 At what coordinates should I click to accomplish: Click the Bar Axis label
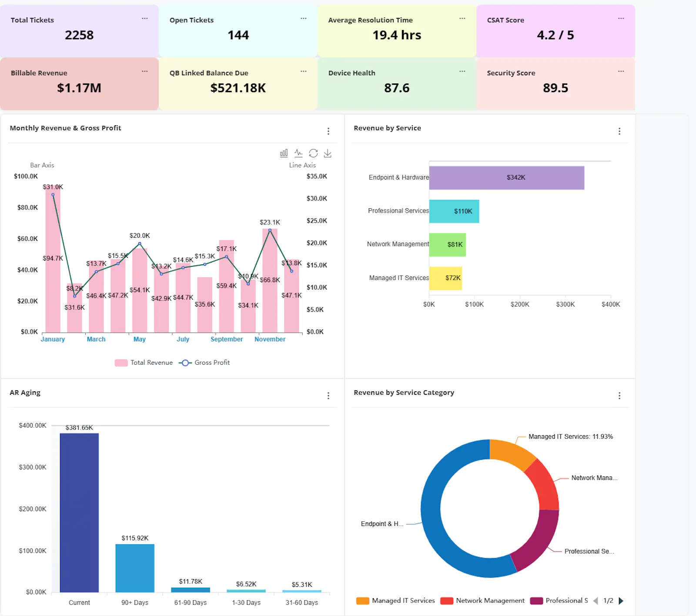[x=42, y=166]
